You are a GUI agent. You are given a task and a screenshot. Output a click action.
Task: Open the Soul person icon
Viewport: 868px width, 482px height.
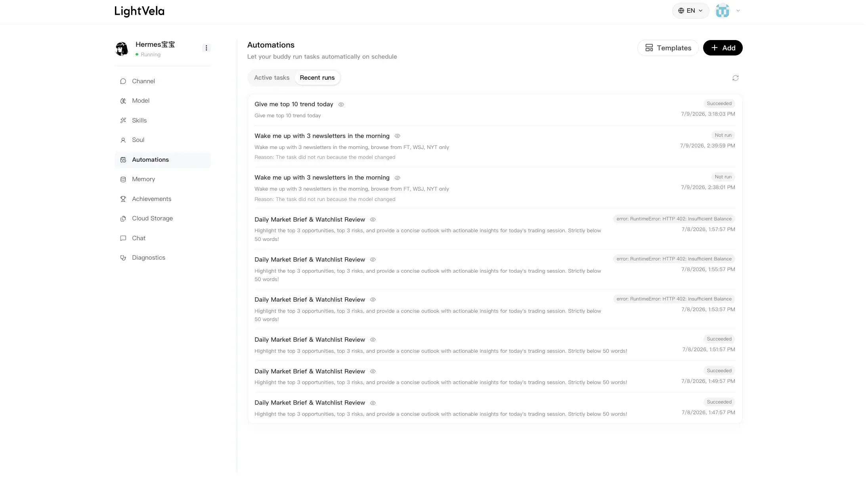coord(123,140)
